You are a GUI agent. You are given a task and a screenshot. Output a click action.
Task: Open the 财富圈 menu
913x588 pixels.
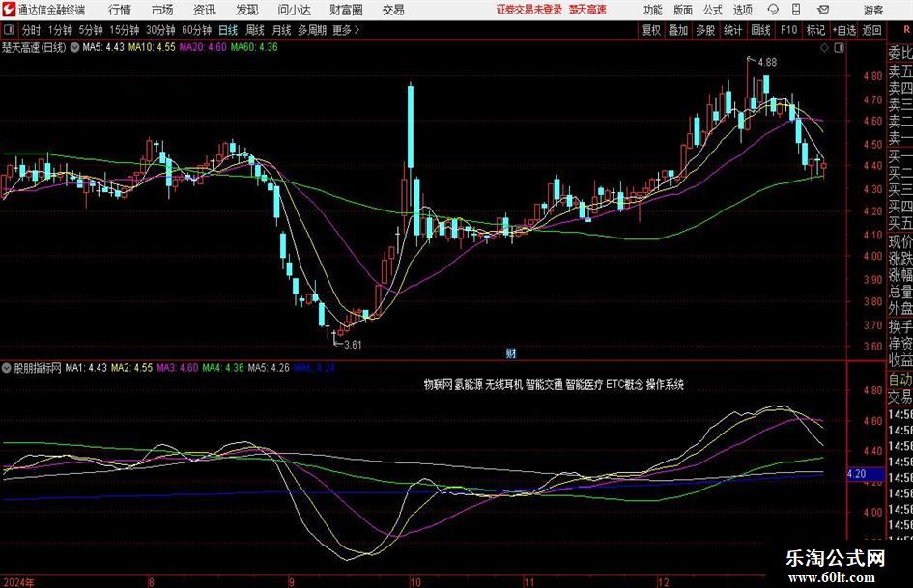pyautogui.click(x=346, y=10)
